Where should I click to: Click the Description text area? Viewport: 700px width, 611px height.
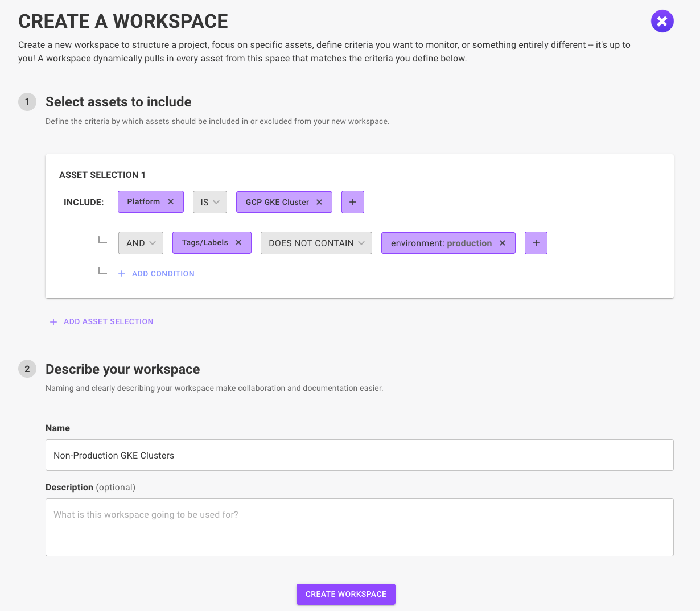[360, 526]
